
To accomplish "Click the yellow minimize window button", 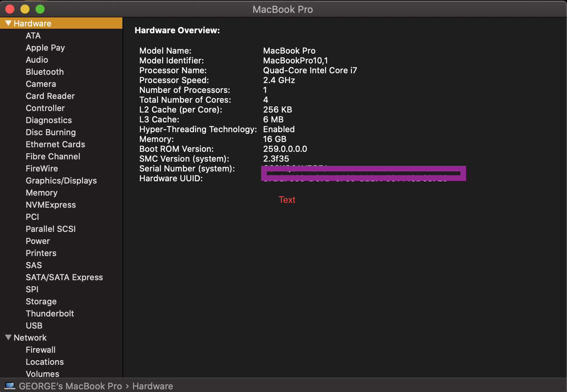I will tap(25, 9).
